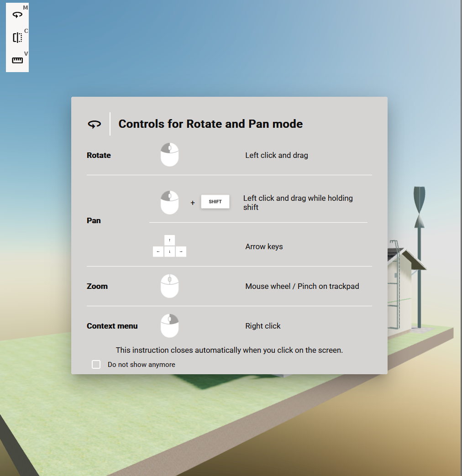Click the dialog title 'Controls for Rotate and Pan mode'
This screenshot has height=476, width=462.
(x=210, y=124)
